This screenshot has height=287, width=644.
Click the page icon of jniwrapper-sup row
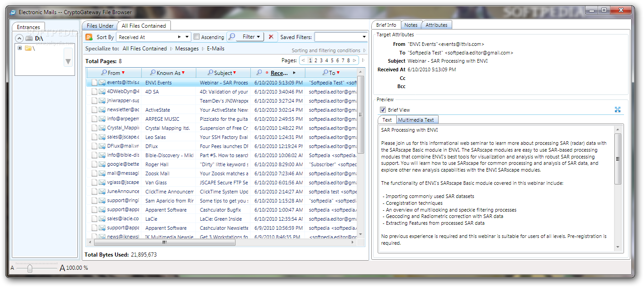(95, 101)
